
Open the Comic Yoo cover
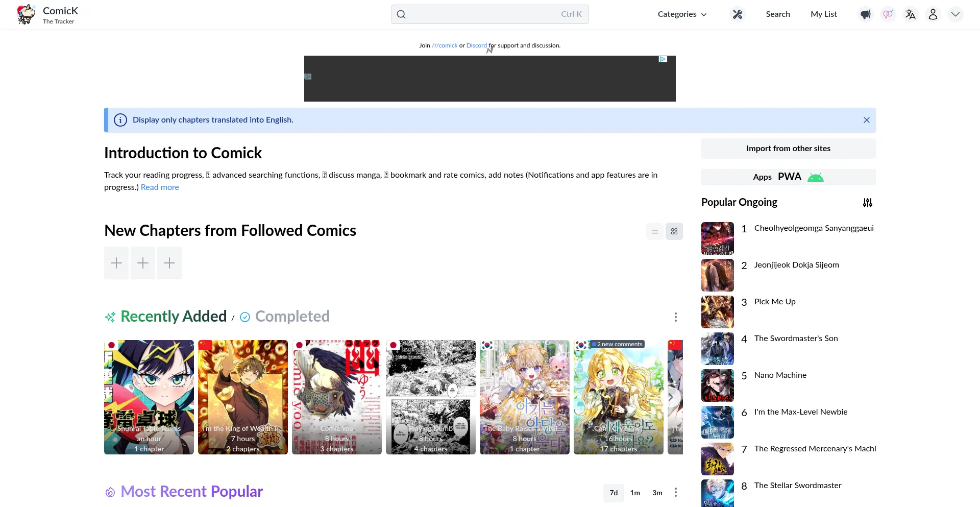[x=337, y=397]
